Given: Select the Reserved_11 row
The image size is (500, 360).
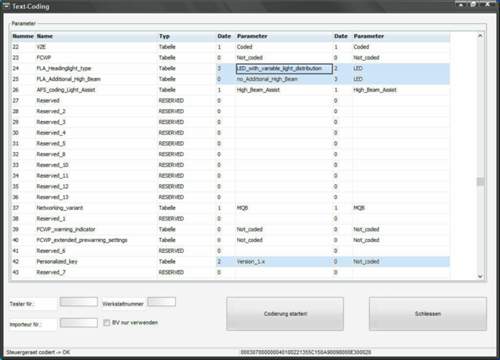Looking at the screenshot, I should [231, 176].
